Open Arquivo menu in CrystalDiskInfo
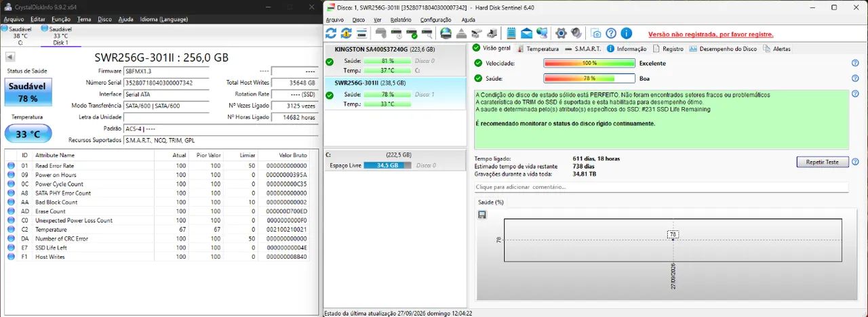The height and width of the screenshot is (317, 868). point(14,19)
